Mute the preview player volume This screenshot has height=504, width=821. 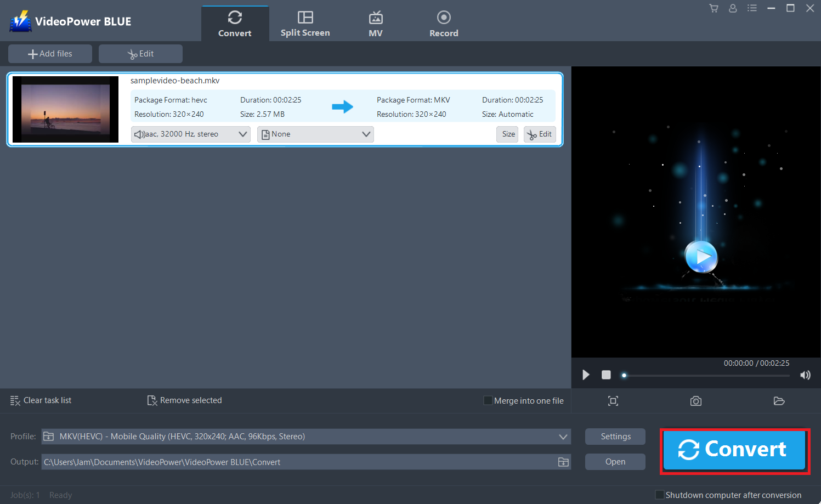tap(805, 375)
